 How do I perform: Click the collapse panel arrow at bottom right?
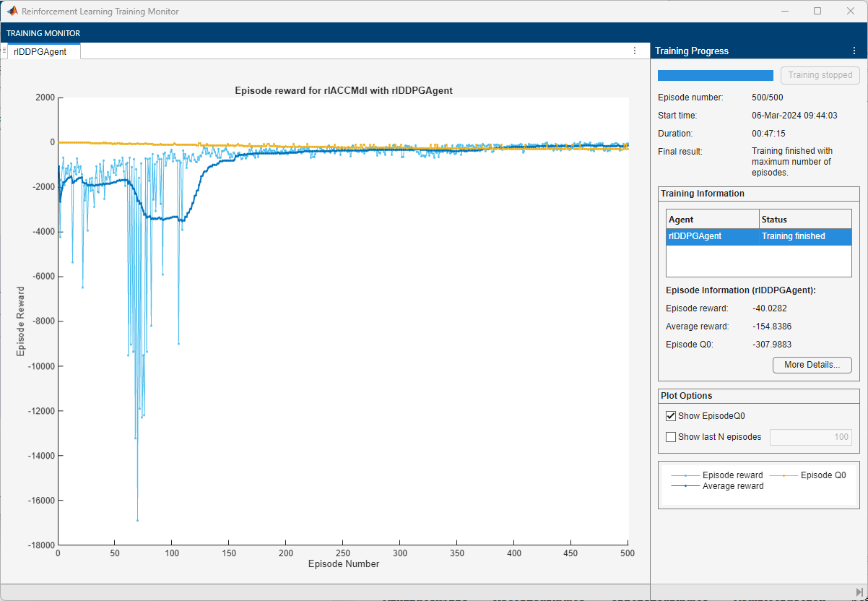[x=859, y=592]
